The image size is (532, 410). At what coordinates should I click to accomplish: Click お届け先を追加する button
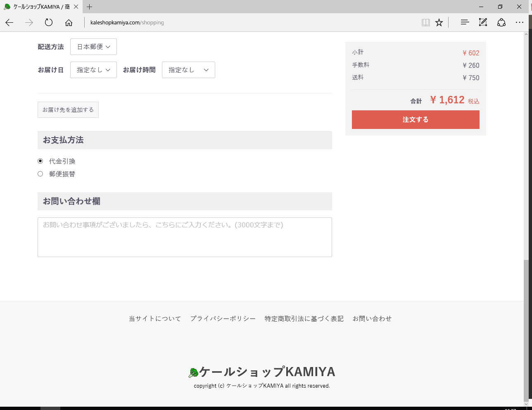click(68, 110)
